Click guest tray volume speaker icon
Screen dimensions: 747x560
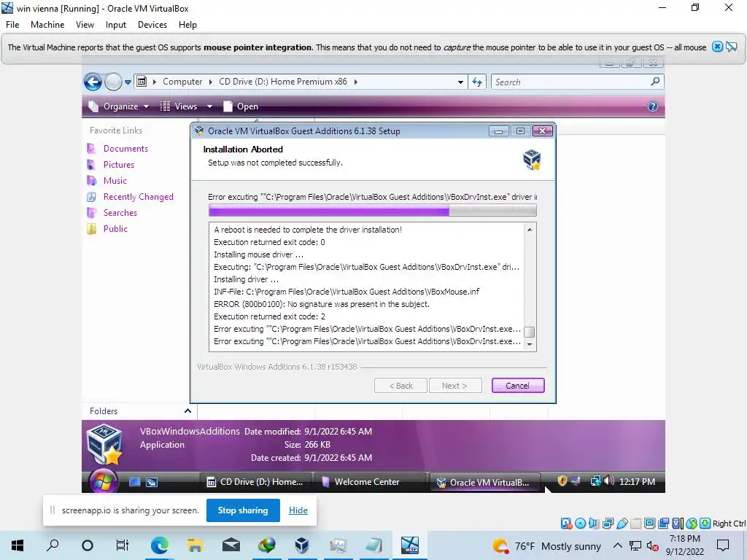pos(609,481)
